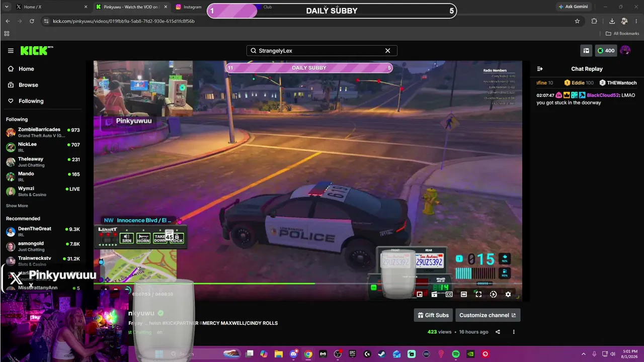Open browser downloads
The image size is (644, 362).
[612, 21]
